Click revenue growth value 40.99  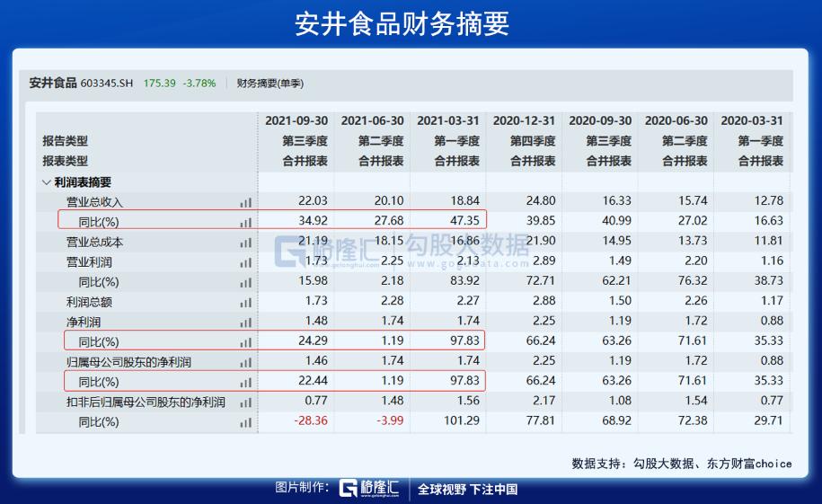pyautogui.click(x=616, y=221)
